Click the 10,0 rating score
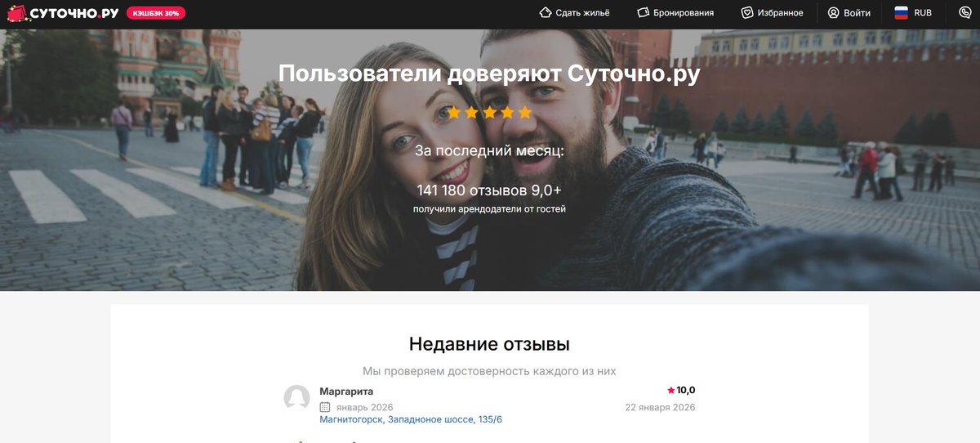The width and height of the screenshot is (980, 443). pyautogui.click(x=686, y=391)
